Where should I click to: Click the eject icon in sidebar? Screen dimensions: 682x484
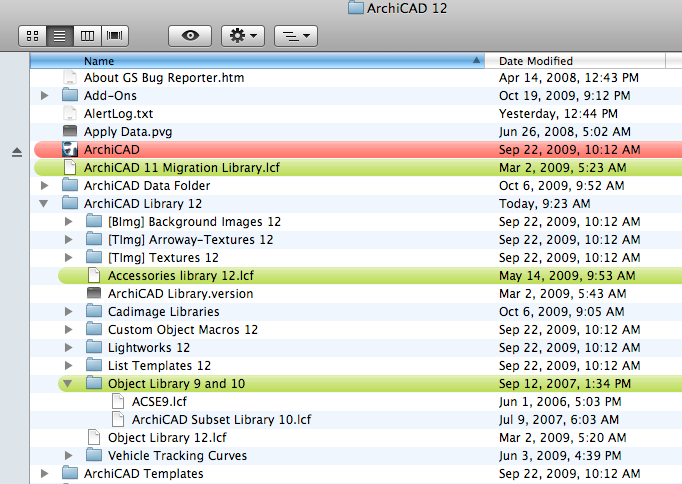tap(17, 152)
